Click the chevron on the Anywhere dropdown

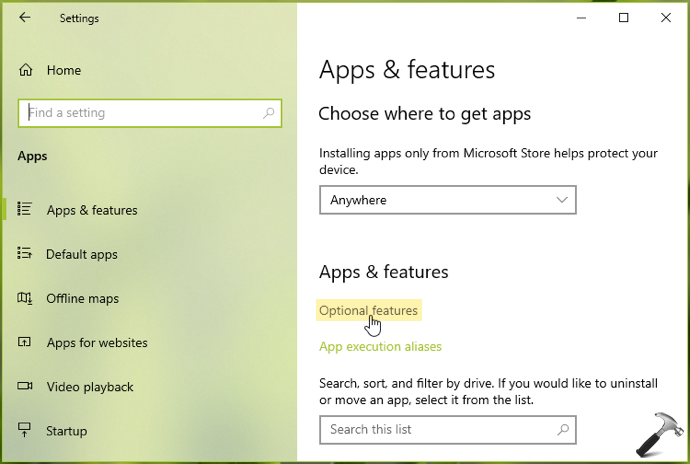pos(562,200)
